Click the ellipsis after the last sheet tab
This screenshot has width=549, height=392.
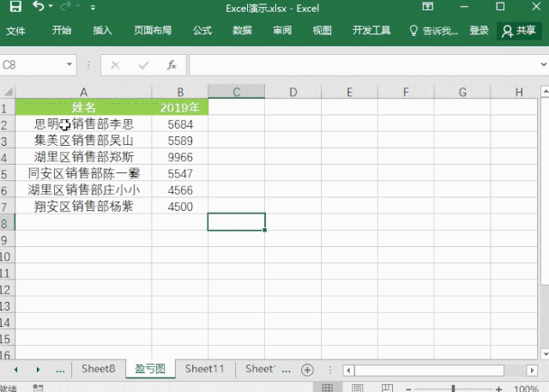(x=286, y=371)
